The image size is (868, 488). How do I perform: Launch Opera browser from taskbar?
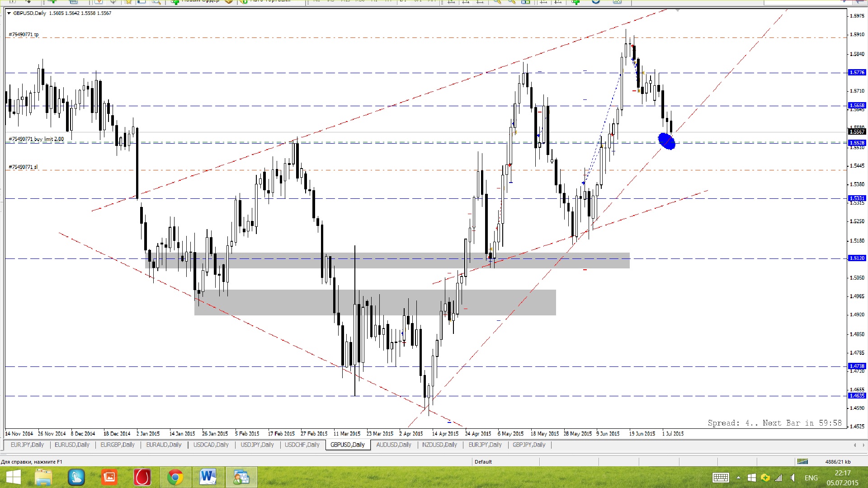[142, 477]
